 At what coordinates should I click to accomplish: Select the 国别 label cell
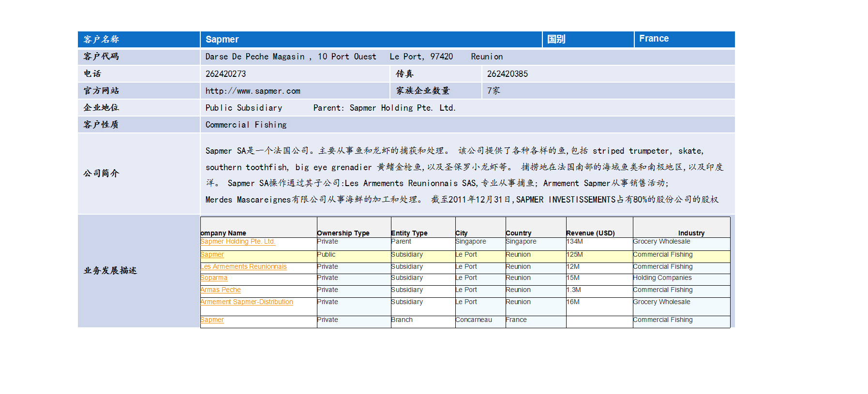click(588, 40)
